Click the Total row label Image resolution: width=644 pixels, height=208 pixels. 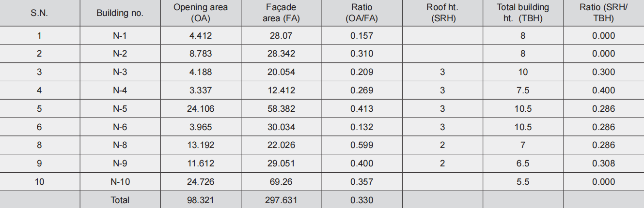(x=120, y=200)
